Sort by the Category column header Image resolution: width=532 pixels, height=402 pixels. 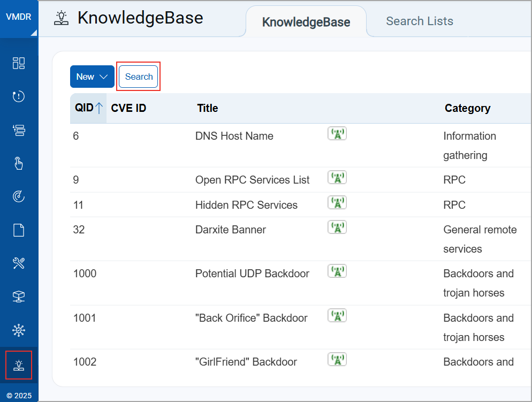pos(467,108)
